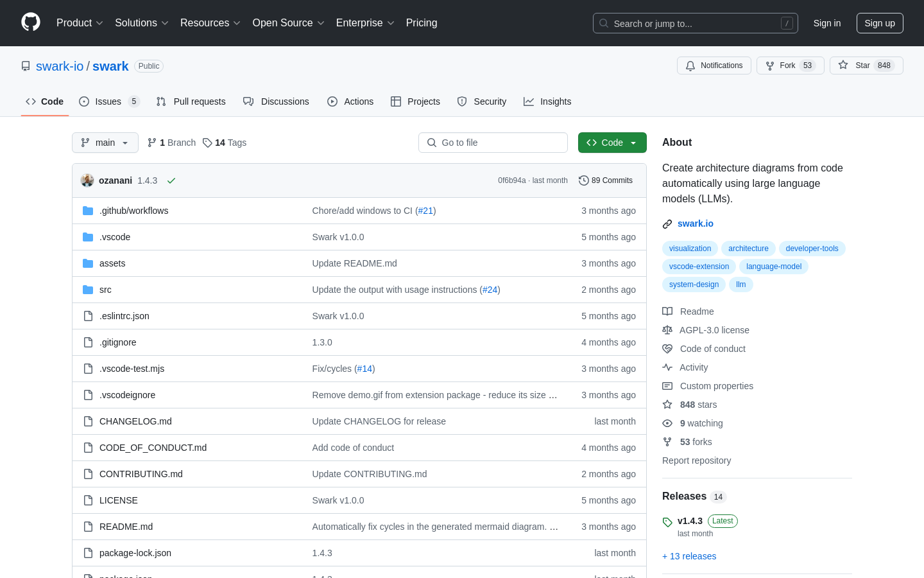Viewport: 924px width, 578px height.
Task: Open the LICENSE file
Action: point(119,500)
